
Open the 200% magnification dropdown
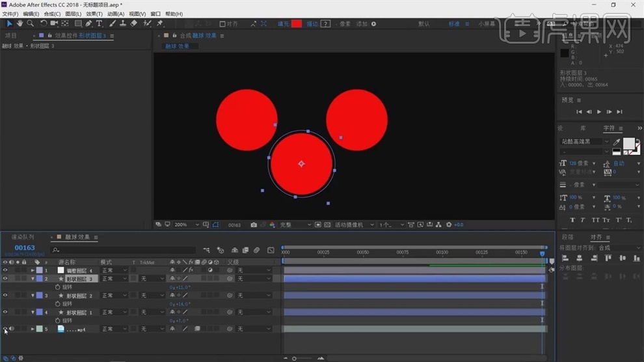pos(184,225)
